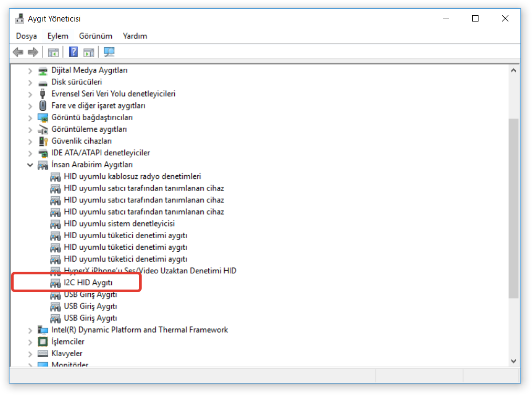Image resolution: width=532 pixels, height=395 pixels.
Task: Select HID uyumlu kablosuz radyo denetimleri
Action: coord(132,176)
